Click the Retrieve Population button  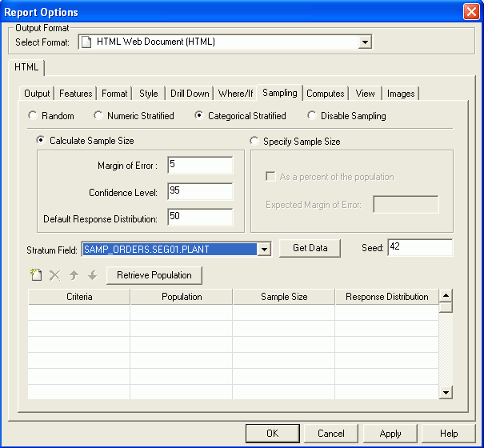154,275
